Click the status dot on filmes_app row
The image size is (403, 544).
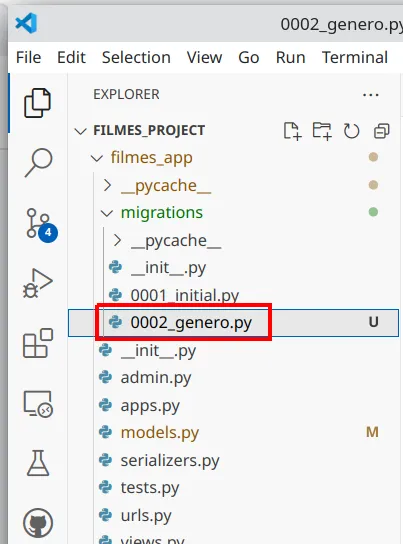373,157
